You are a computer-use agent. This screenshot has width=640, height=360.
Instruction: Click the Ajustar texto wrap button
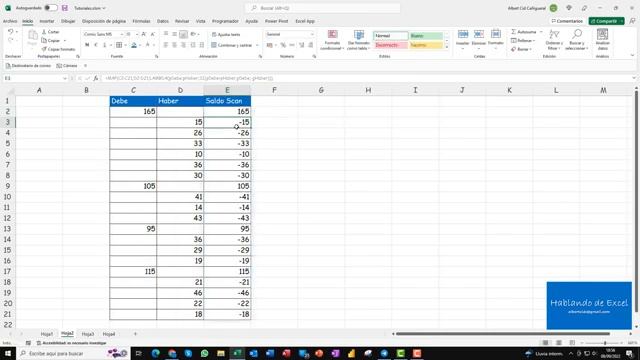[x=226, y=35]
